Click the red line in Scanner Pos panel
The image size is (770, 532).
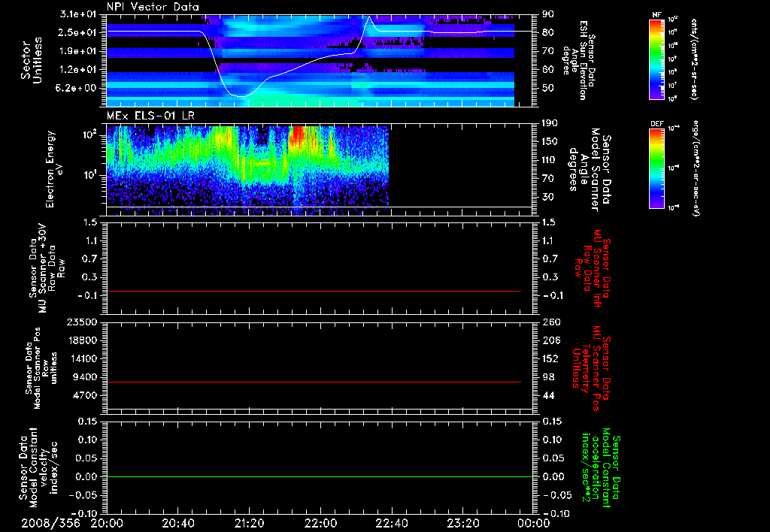click(314, 382)
